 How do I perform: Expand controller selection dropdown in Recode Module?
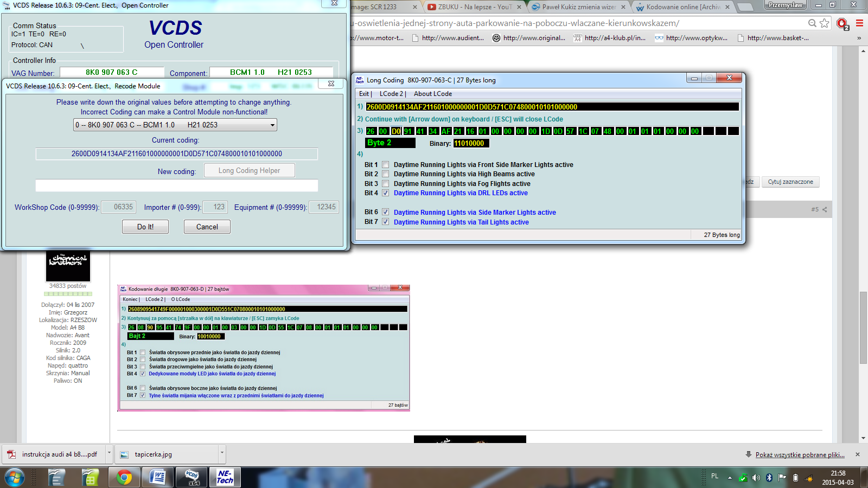tap(272, 125)
